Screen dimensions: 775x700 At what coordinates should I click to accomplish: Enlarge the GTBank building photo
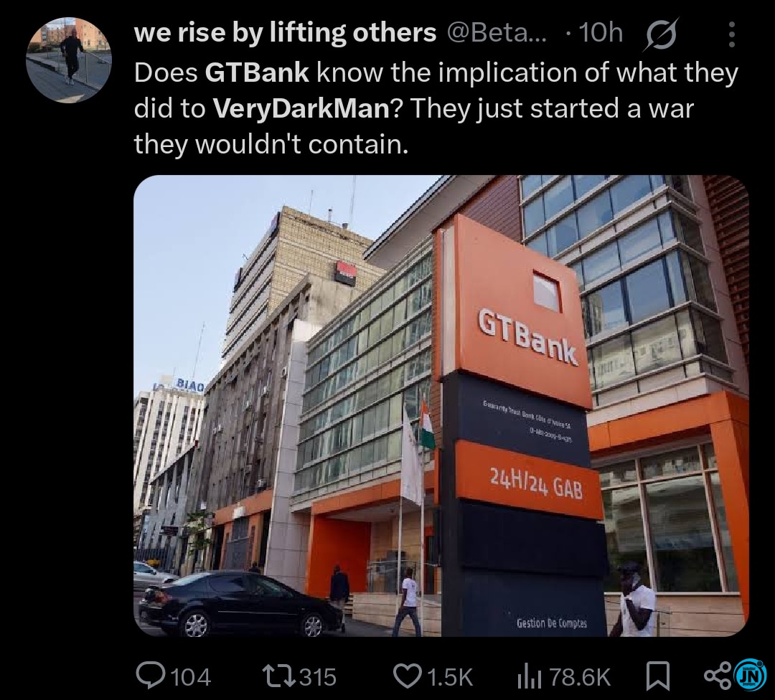coord(441,405)
